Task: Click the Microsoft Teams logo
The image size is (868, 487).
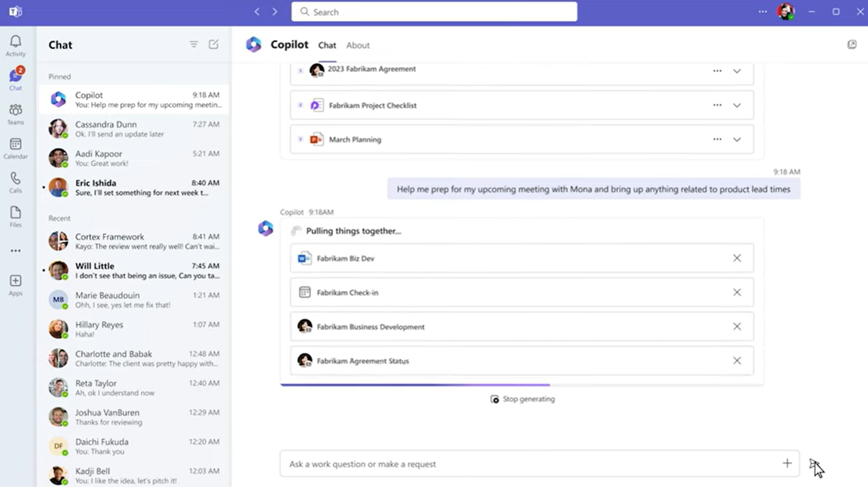Action: click(x=16, y=11)
